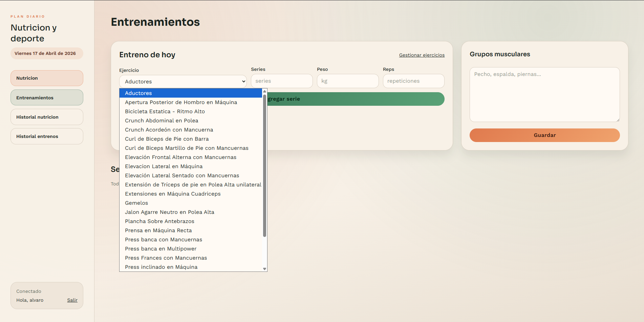The width and height of the screenshot is (644, 322).
Task: Open the Nutricion section
Action: pos(47,78)
